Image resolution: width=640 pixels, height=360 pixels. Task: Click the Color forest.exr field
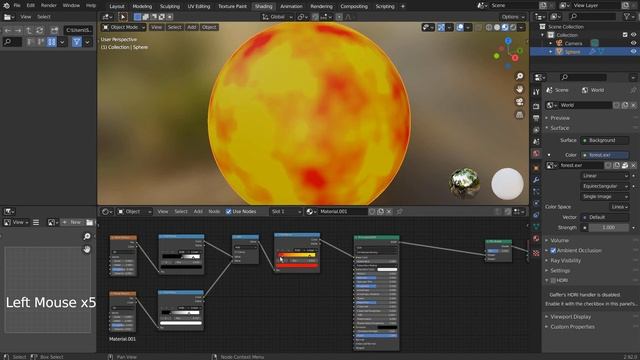click(x=605, y=155)
